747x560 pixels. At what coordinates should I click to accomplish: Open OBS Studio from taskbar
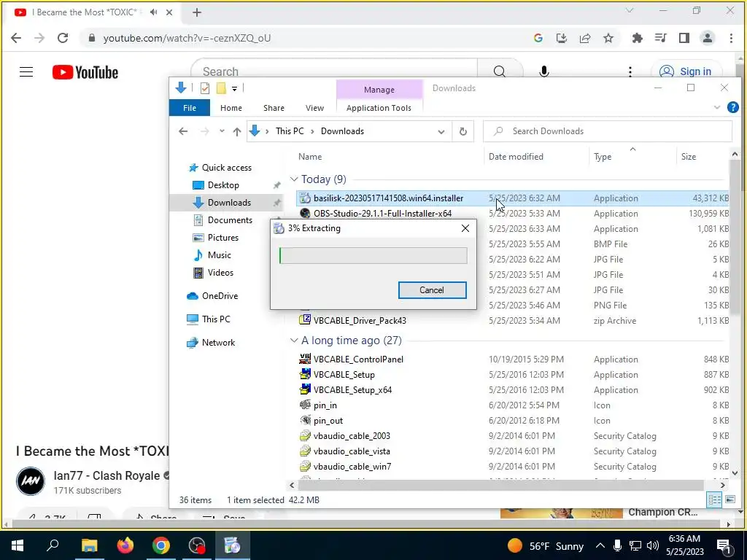(x=197, y=545)
